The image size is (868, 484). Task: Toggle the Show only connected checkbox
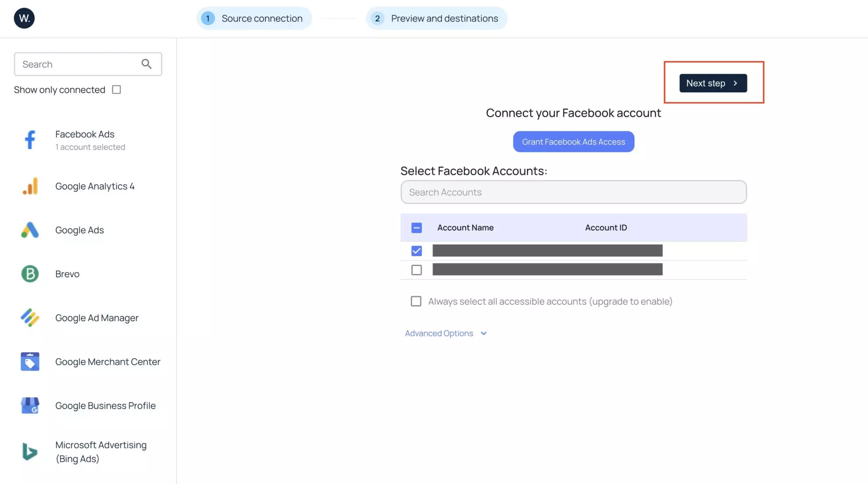click(116, 90)
